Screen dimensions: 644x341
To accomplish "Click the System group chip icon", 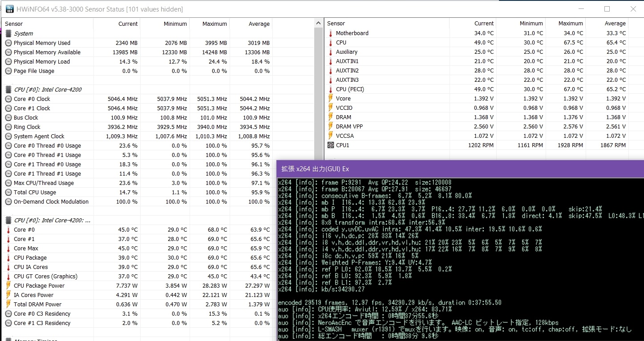I will 8,33.
